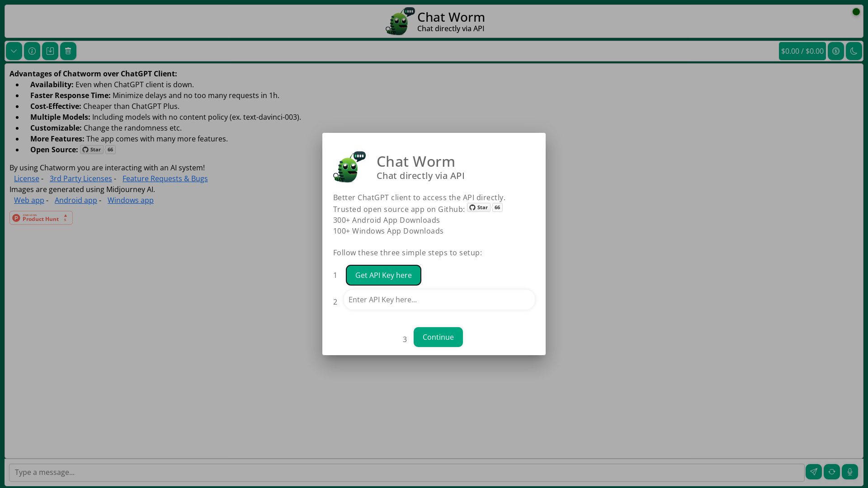Send a message with the paper plane icon
This screenshot has width=868, height=488.
(814, 472)
